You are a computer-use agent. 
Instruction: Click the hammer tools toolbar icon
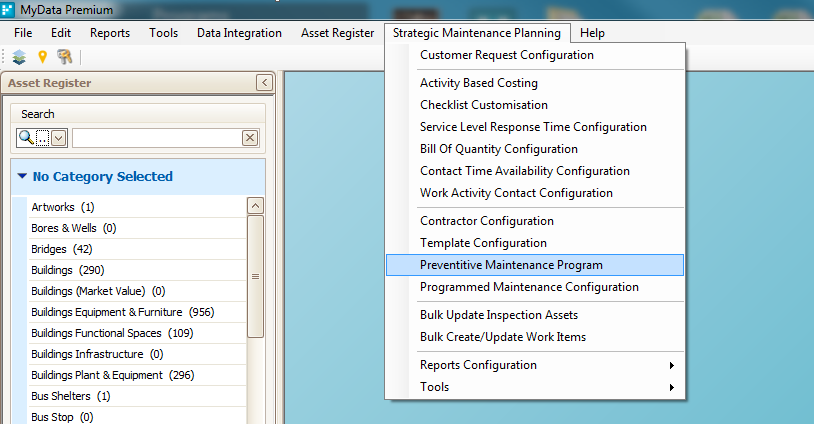click(64, 57)
